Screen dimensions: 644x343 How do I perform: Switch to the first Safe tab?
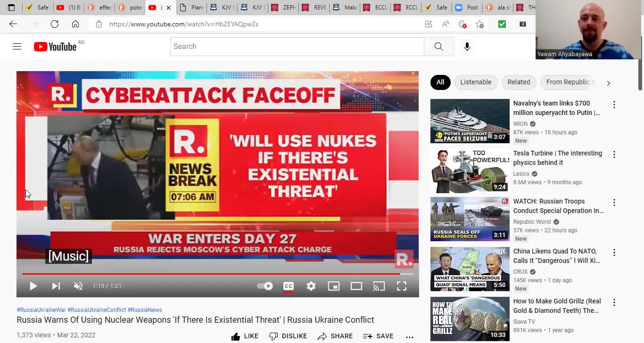point(37,8)
